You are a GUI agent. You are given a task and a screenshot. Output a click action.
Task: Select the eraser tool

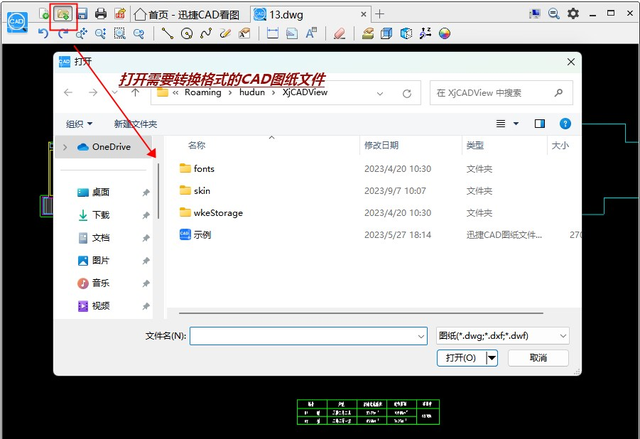(340, 33)
